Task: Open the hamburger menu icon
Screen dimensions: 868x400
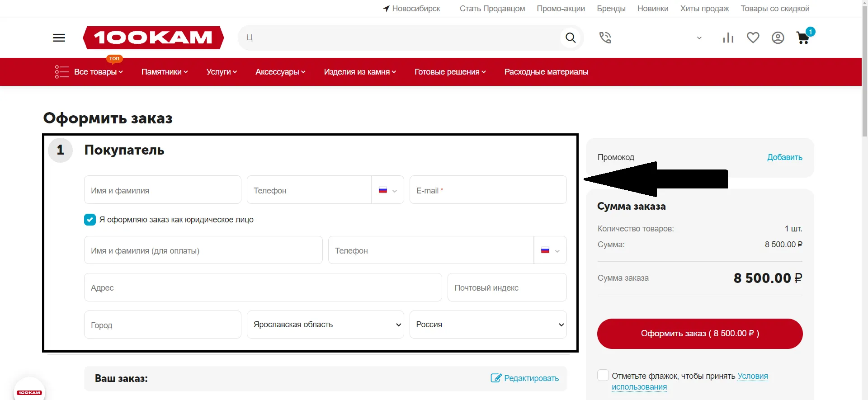Action: click(x=59, y=38)
